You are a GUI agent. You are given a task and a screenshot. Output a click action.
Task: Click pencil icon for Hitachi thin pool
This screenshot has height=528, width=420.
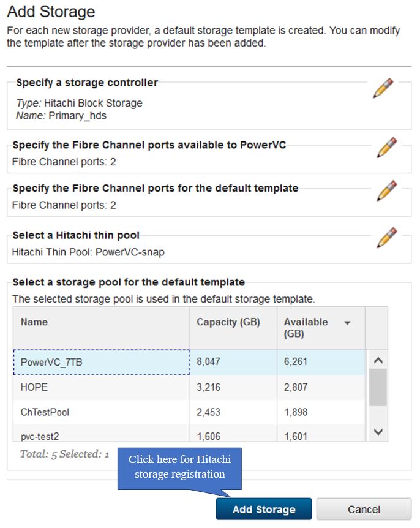pyautogui.click(x=387, y=238)
